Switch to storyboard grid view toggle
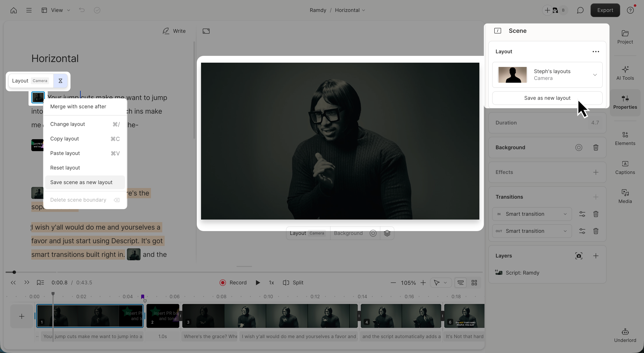The height and width of the screenshot is (353, 644). click(474, 282)
